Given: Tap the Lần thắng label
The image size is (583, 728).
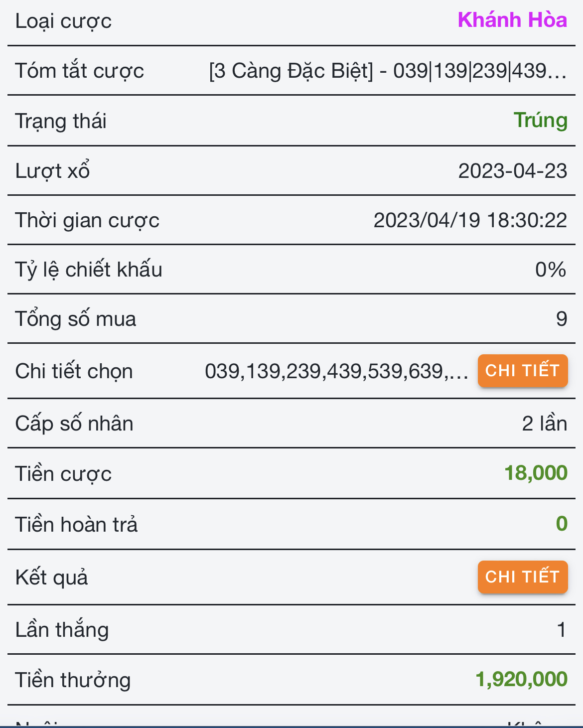Looking at the screenshot, I should tap(62, 630).
